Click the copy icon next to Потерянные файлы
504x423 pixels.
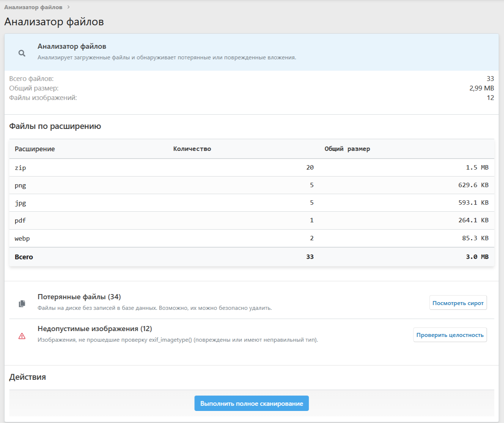[22, 304]
